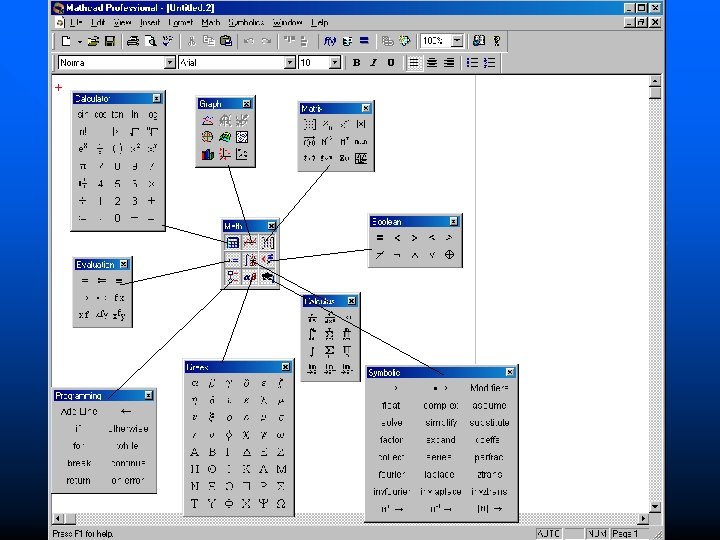
Task: Click the Calculate equals-sign toolbar icon
Action: tap(364, 41)
